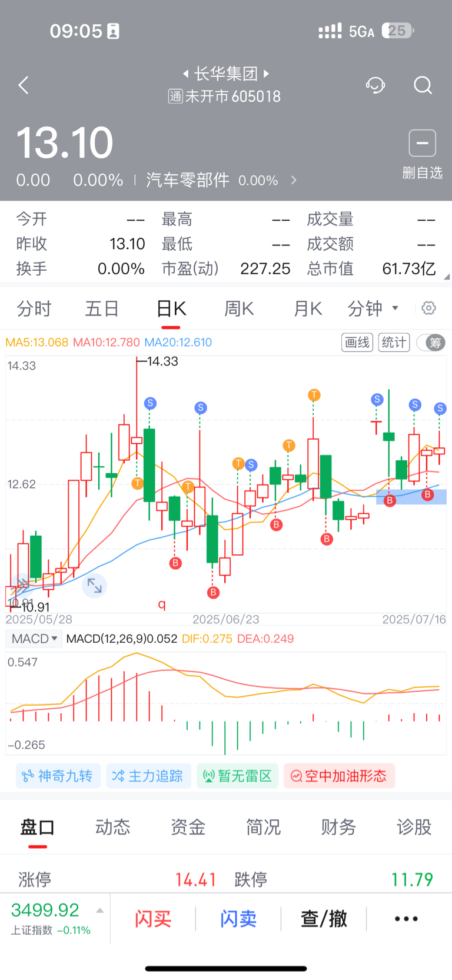Screen dimensions: 452x980
Task: Tap the blue highlighted support zone band
Action: click(411, 497)
